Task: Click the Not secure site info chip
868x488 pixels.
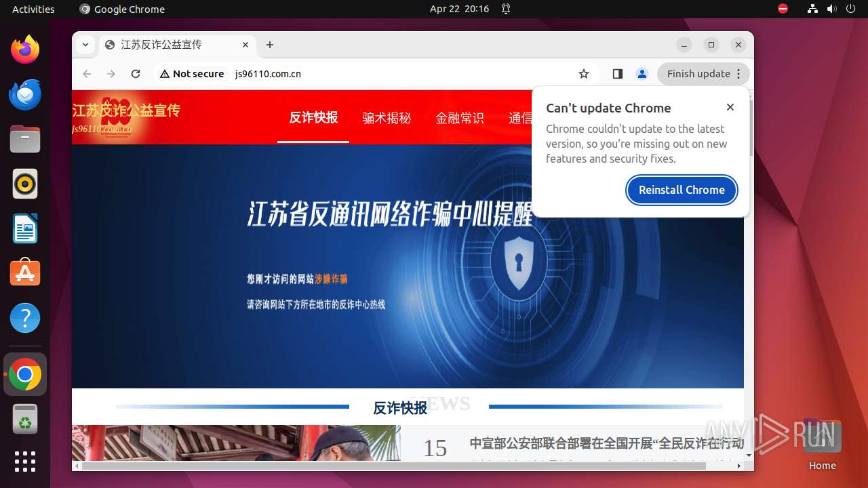Action: pos(192,74)
